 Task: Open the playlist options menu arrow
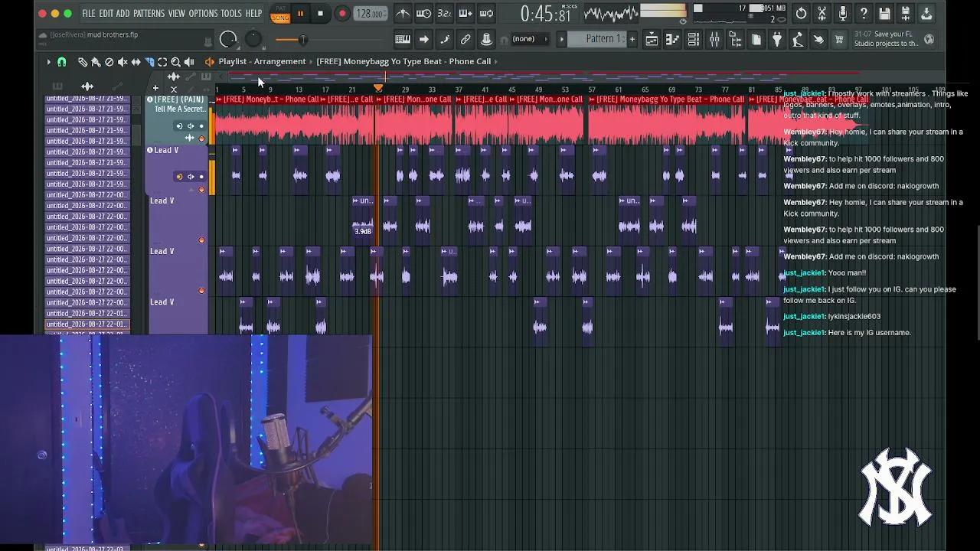[48, 62]
